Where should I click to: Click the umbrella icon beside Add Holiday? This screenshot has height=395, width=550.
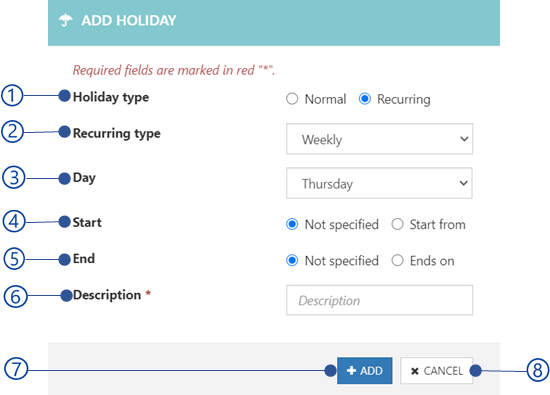(66, 20)
